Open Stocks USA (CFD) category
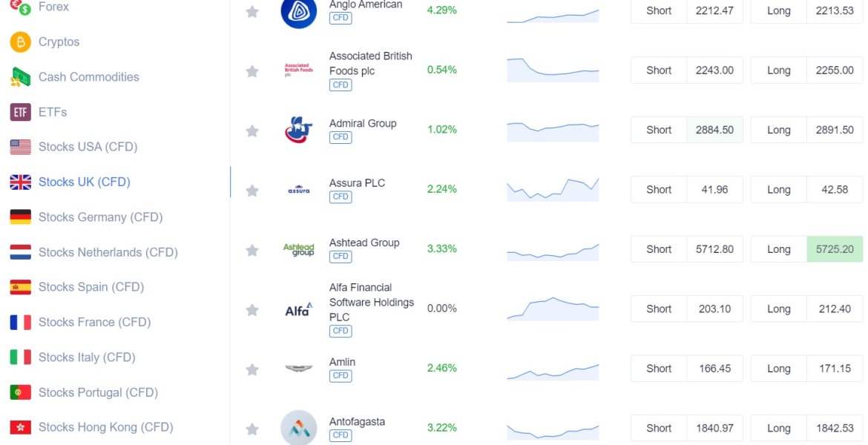The height and width of the screenshot is (445, 868). (x=88, y=147)
